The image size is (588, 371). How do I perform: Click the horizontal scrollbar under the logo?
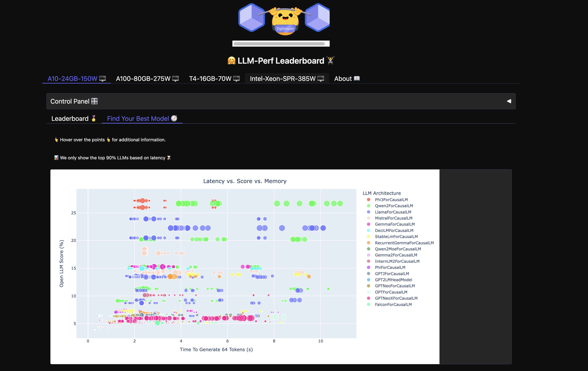(279, 44)
